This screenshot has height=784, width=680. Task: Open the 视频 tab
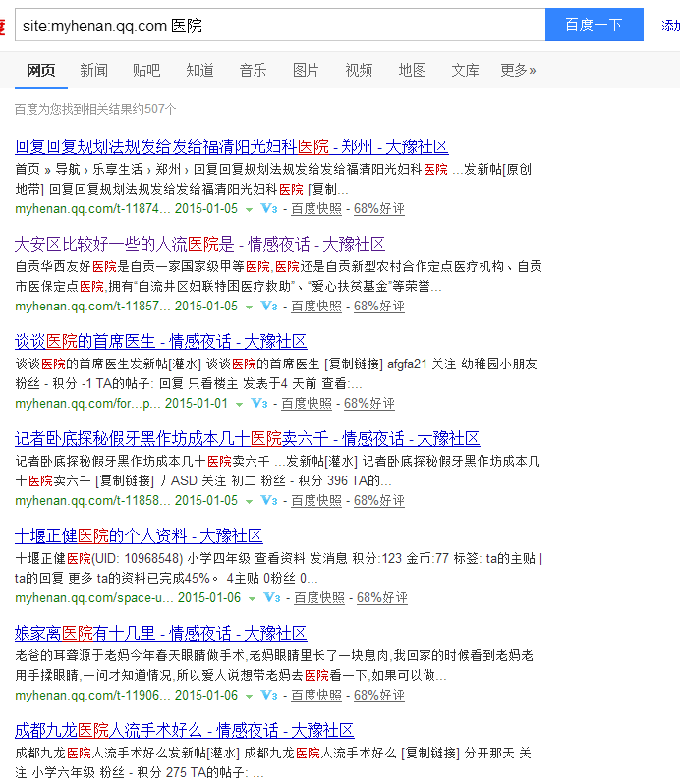click(359, 70)
